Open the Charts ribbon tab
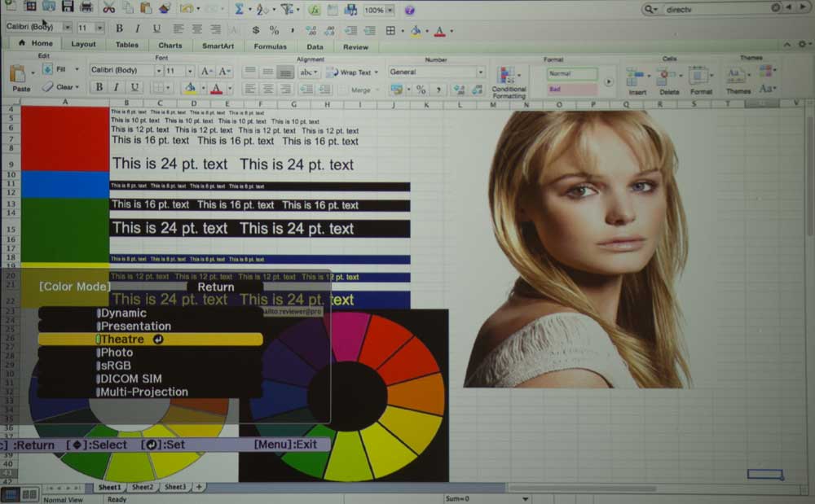 pyautogui.click(x=170, y=45)
